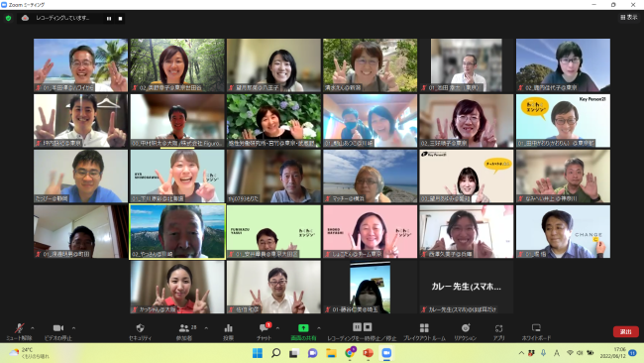Pause the recording from the top indicator
This screenshot has width=644, height=363.
pyautogui.click(x=109, y=19)
